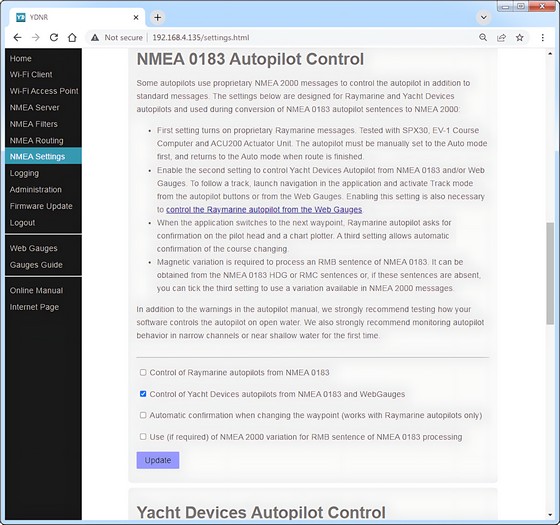Viewport: 560px width, 525px height.
Task: Close the YDNR tab
Action: [x=136, y=17]
